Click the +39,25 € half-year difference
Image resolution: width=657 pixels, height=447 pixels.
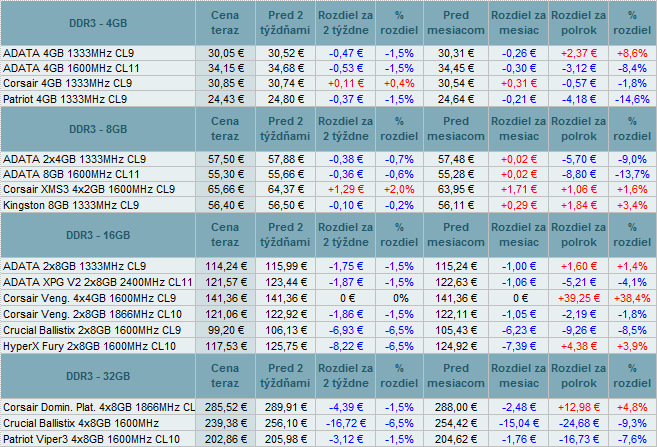click(579, 298)
